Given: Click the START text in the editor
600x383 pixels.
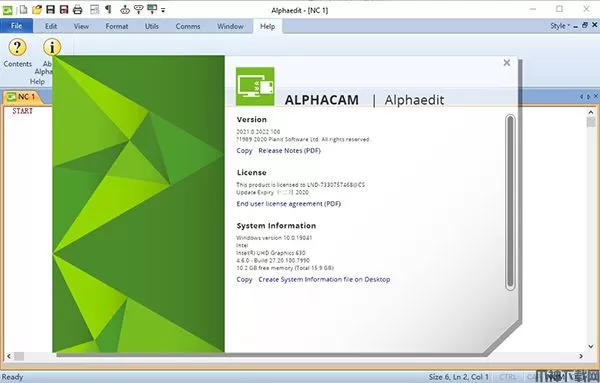Looking at the screenshot, I should (x=23, y=111).
